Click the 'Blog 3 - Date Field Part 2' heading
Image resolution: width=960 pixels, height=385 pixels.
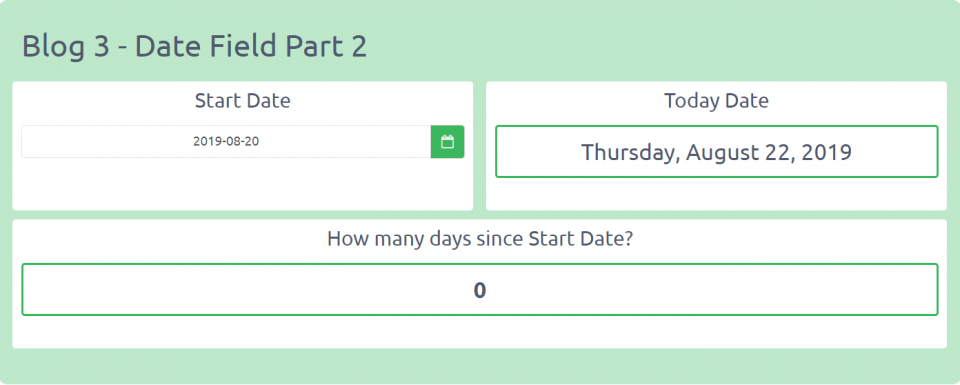[195, 47]
